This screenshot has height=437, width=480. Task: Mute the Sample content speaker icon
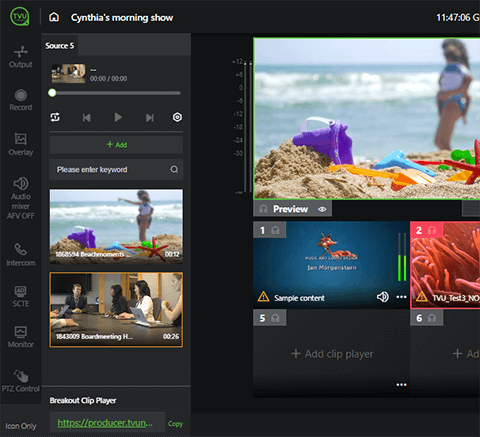pos(383,297)
